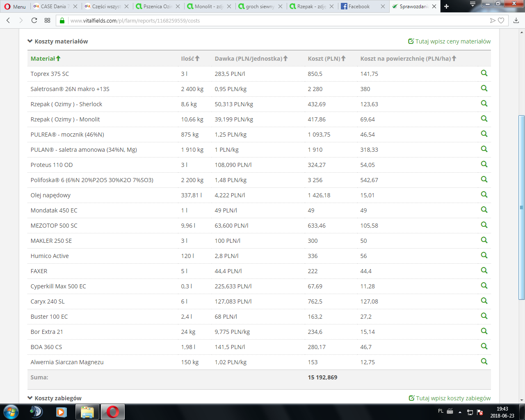
Task: Open the Opera downloads icon
Action: point(516,21)
